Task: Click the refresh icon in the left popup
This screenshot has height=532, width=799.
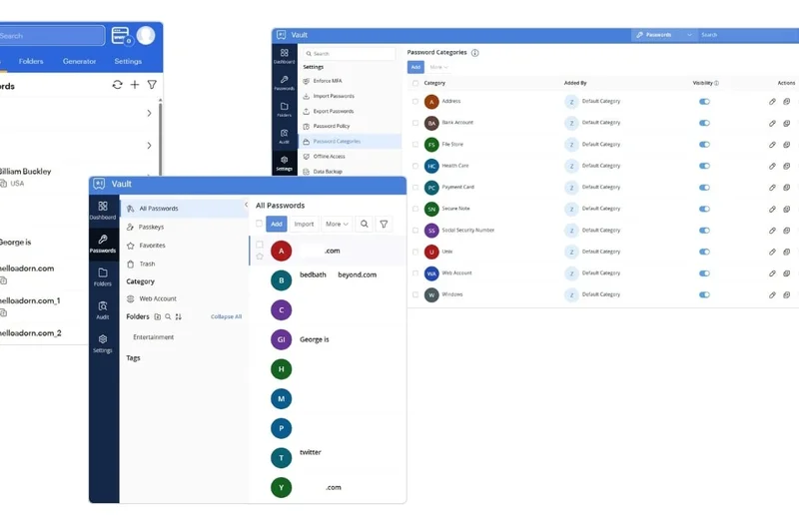Action: click(x=117, y=85)
